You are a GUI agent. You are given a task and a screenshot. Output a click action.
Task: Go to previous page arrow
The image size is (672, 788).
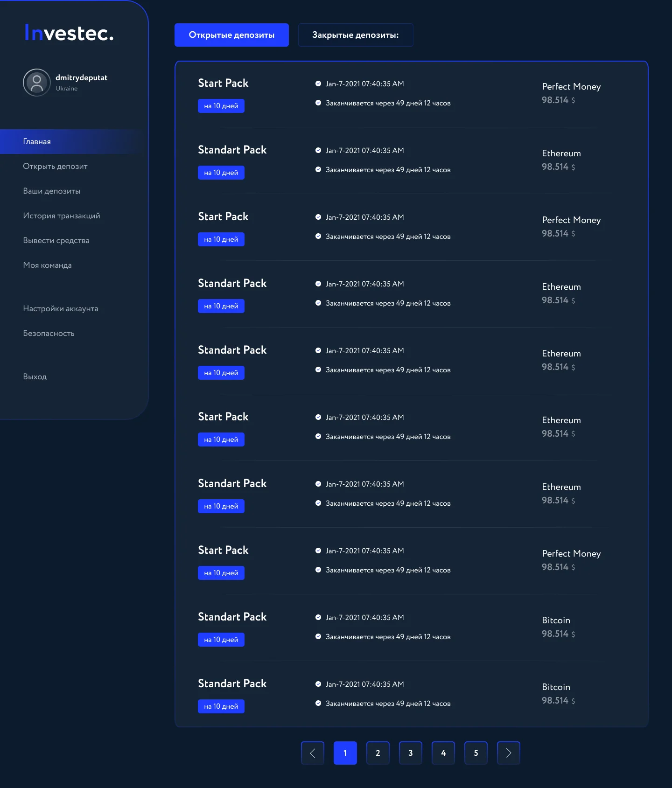(313, 753)
